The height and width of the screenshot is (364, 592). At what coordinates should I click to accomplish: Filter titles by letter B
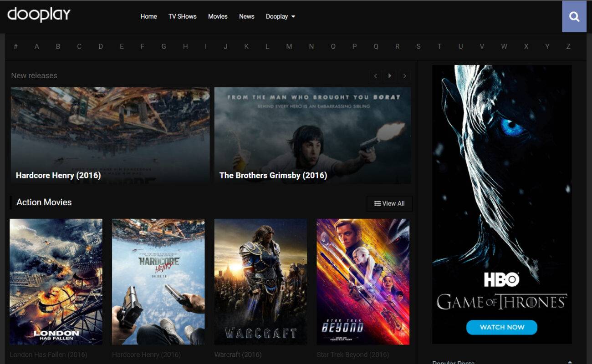point(58,46)
